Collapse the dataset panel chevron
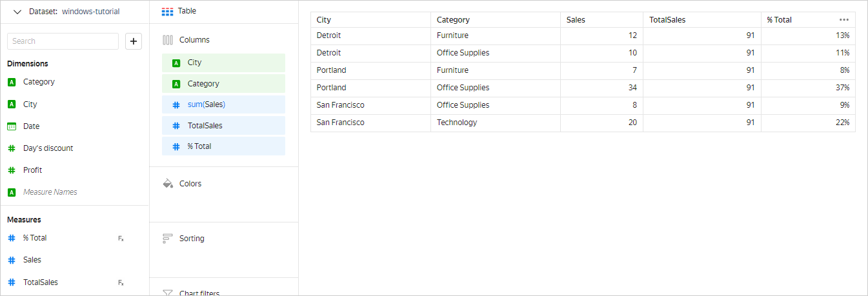 click(17, 12)
